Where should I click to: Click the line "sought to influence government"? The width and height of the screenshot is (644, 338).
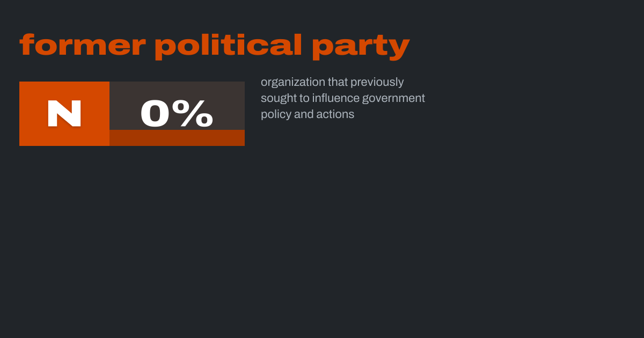pos(342,98)
